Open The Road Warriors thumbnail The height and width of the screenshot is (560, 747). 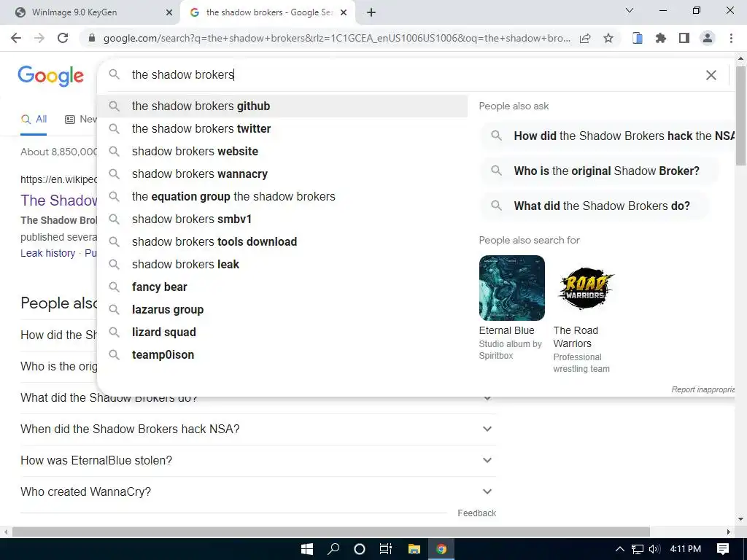tap(586, 288)
